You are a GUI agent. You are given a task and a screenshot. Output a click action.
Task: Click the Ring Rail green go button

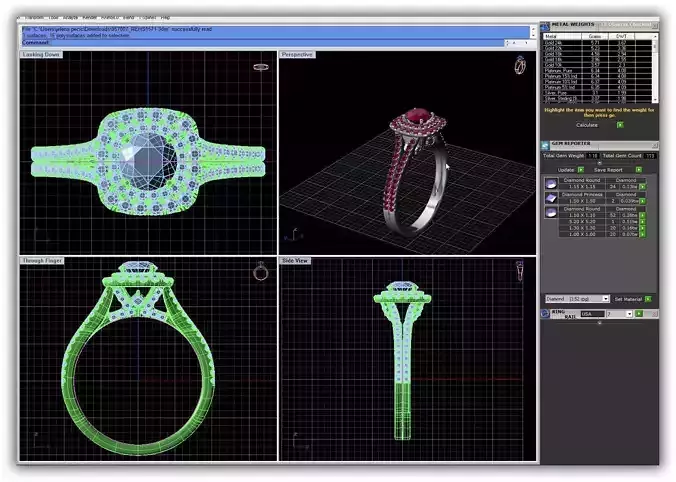tap(638, 313)
